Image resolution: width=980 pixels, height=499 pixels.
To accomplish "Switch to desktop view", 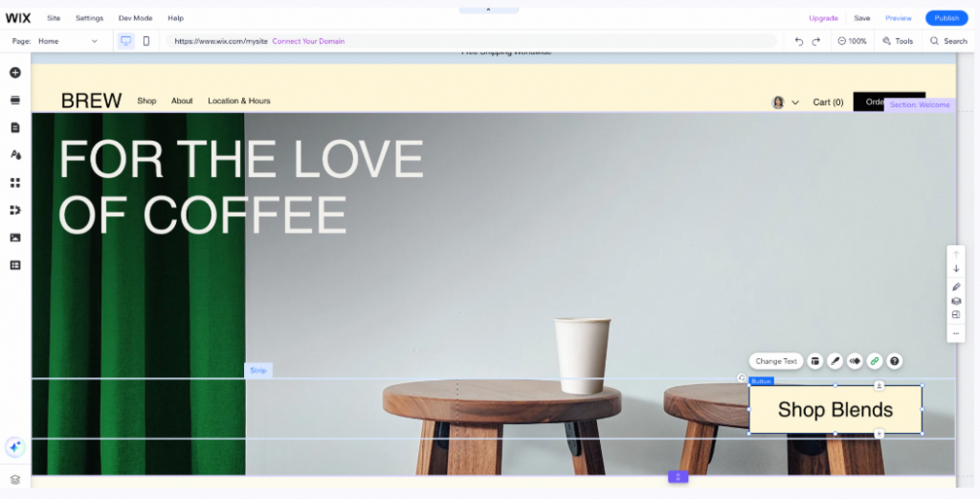I will (126, 41).
